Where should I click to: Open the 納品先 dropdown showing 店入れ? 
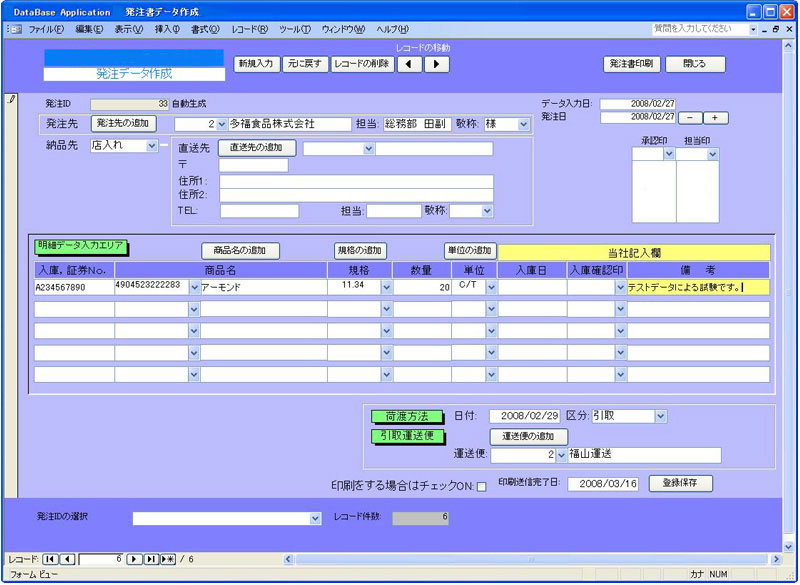tap(152, 146)
